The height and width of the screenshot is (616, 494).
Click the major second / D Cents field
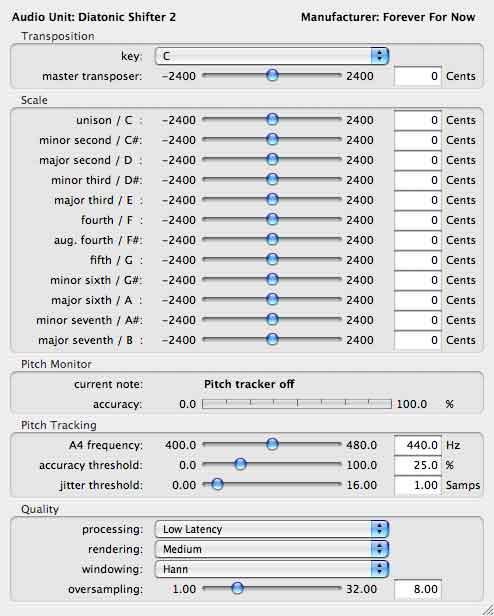(418, 160)
